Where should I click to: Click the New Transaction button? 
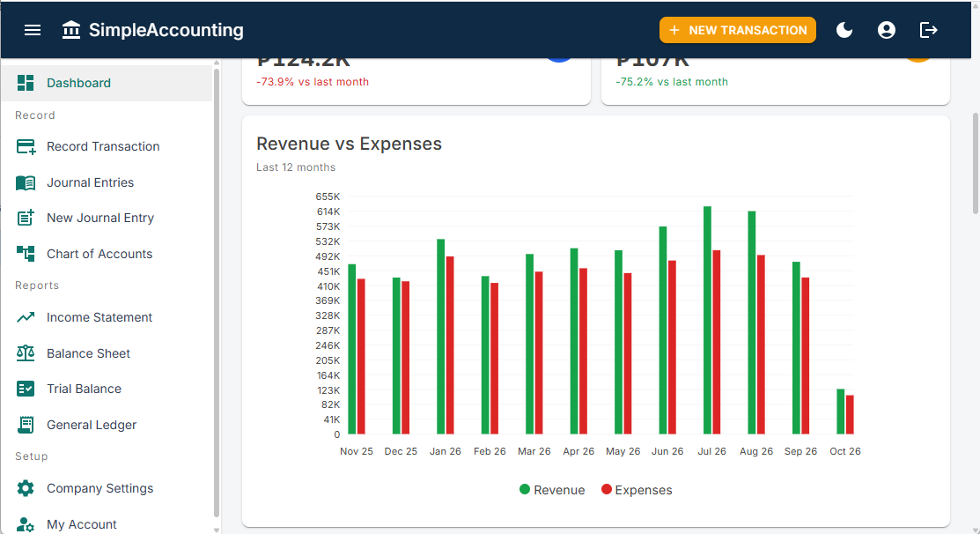pos(738,30)
